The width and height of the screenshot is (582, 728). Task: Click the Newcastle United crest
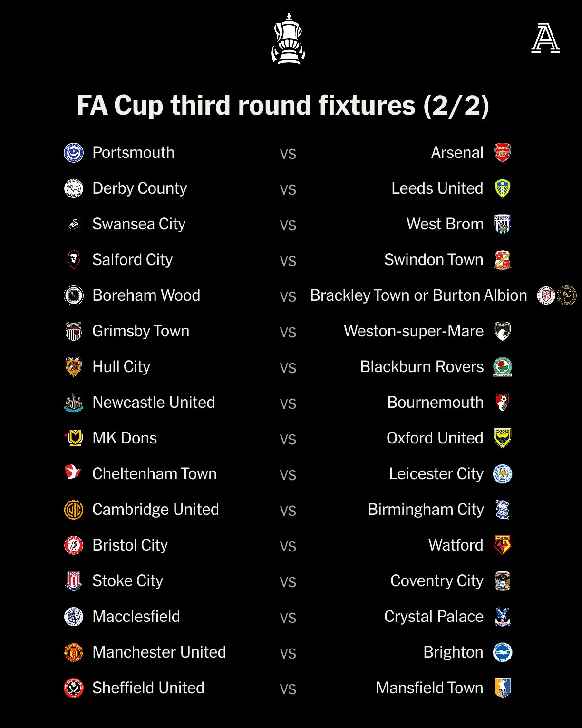(x=74, y=403)
